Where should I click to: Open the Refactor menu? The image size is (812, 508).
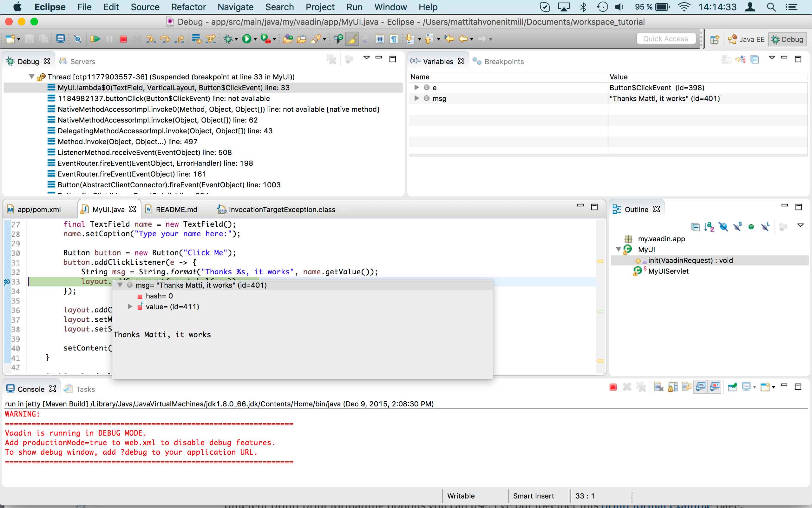(189, 7)
